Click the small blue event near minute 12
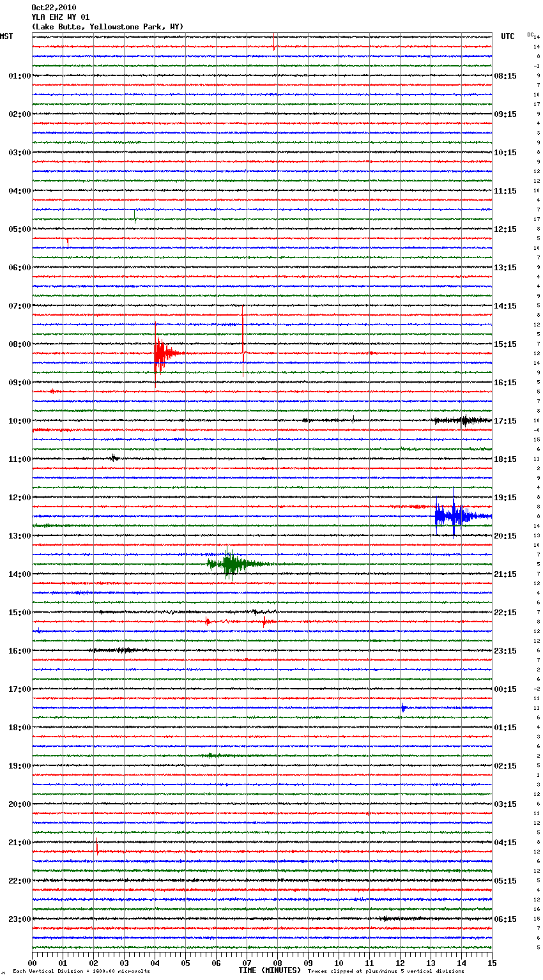Image resolution: width=543 pixels, height=980 pixels. [403, 708]
